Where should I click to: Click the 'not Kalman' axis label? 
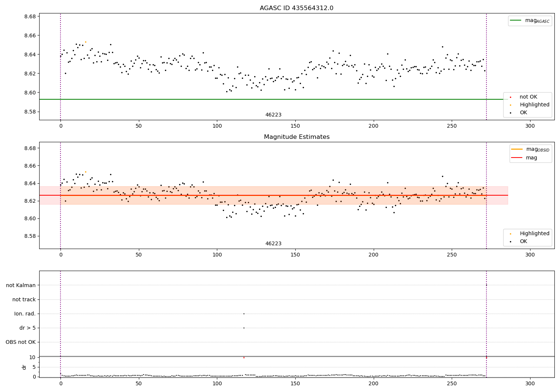(x=21, y=286)
